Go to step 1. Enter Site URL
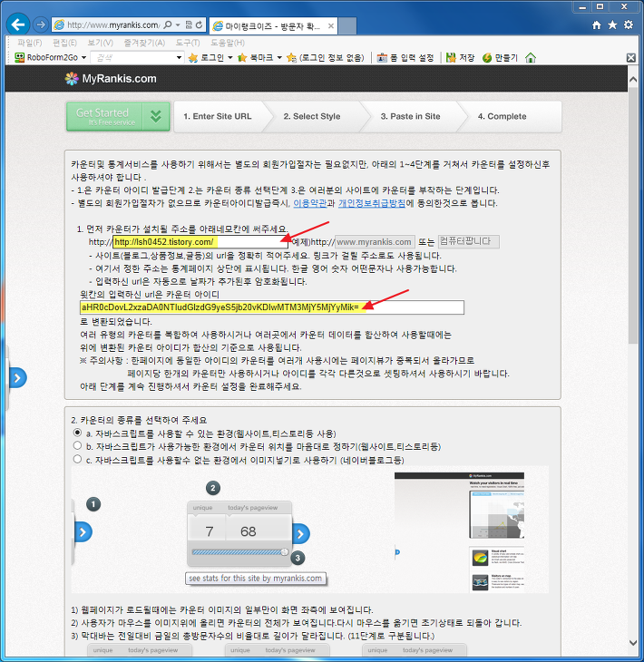The image size is (644, 662). 218,116
